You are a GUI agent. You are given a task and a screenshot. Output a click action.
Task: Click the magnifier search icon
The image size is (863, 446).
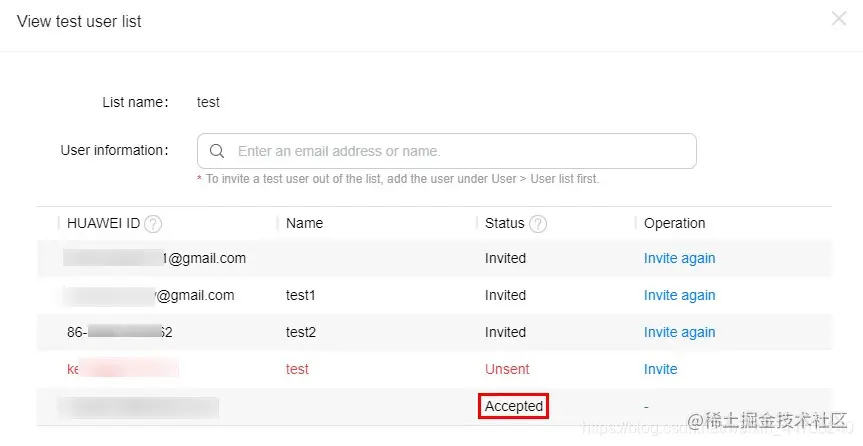tap(217, 151)
